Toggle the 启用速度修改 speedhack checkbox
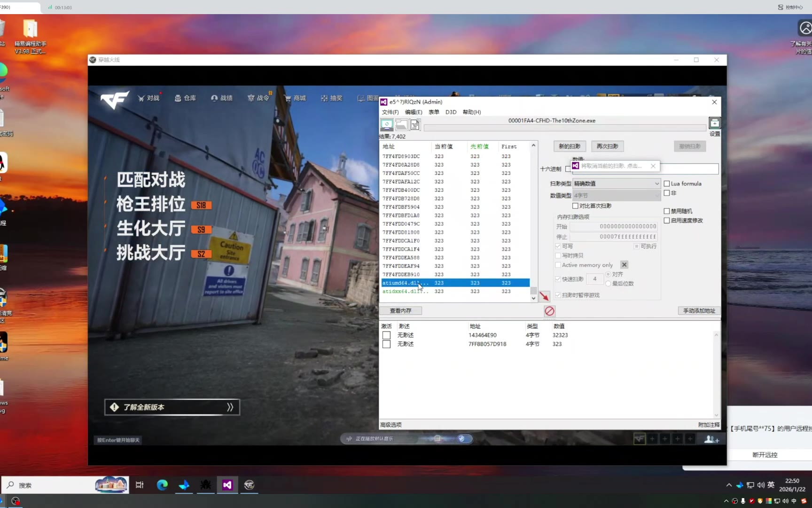 [x=667, y=220]
